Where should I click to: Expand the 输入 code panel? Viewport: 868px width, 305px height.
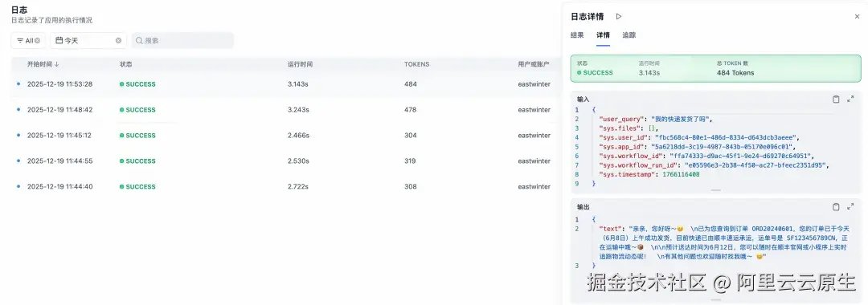click(x=850, y=100)
